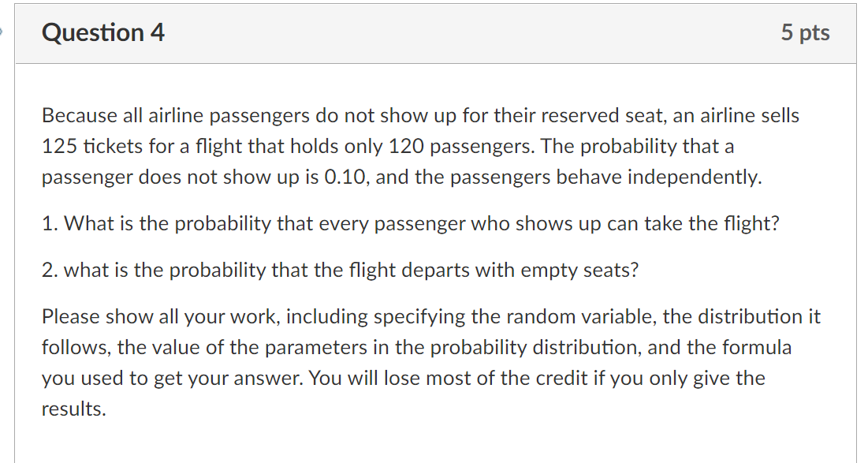Click the 5 pts score label
Image resolution: width=868 pixels, height=463 pixels.
(x=806, y=32)
